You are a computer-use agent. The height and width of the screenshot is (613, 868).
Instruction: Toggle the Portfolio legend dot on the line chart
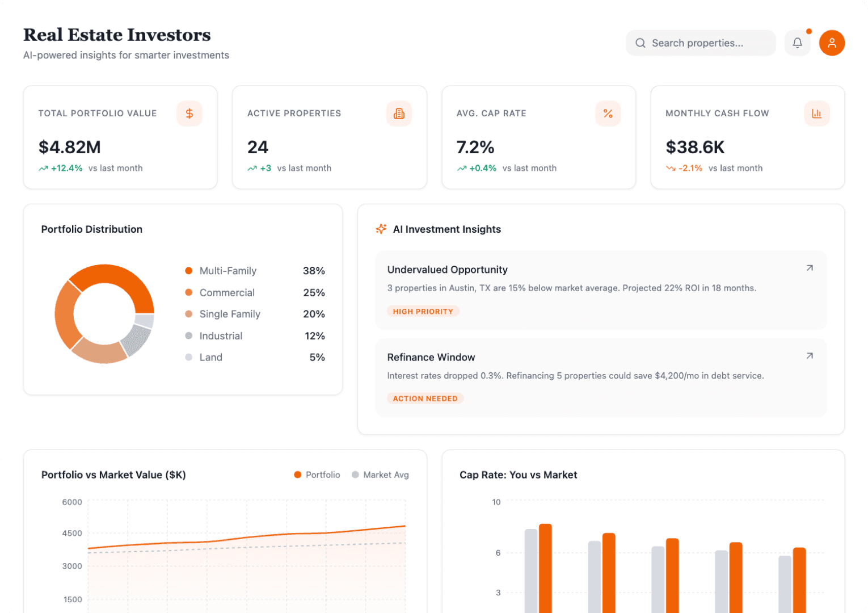297,475
